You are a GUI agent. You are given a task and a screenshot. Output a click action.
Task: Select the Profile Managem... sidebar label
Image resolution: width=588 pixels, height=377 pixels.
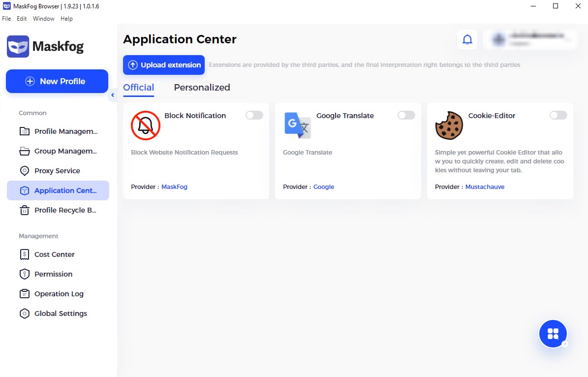pyautogui.click(x=66, y=131)
